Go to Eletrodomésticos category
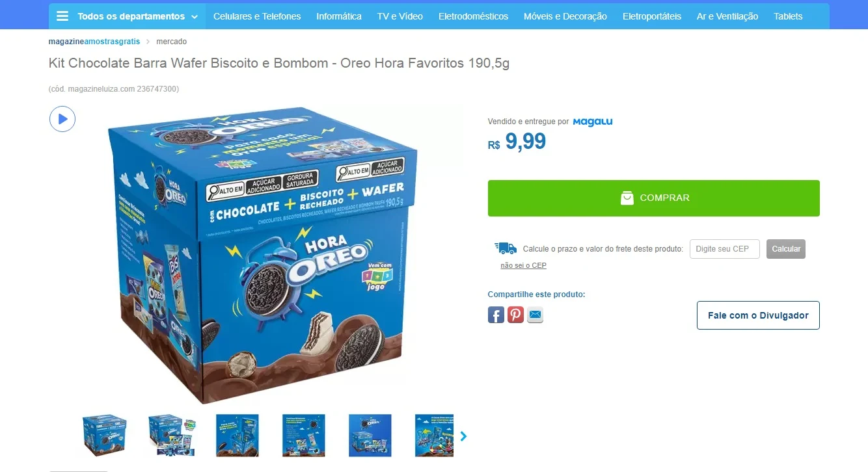 473,16
